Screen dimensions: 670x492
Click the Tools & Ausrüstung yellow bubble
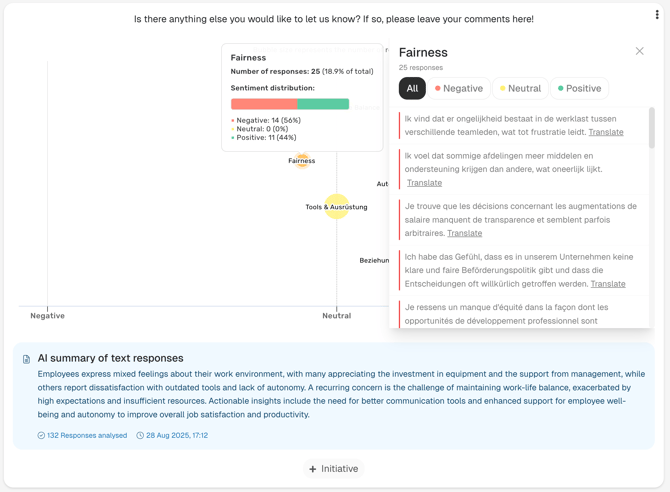pyautogui.click(x=337, y=206)
